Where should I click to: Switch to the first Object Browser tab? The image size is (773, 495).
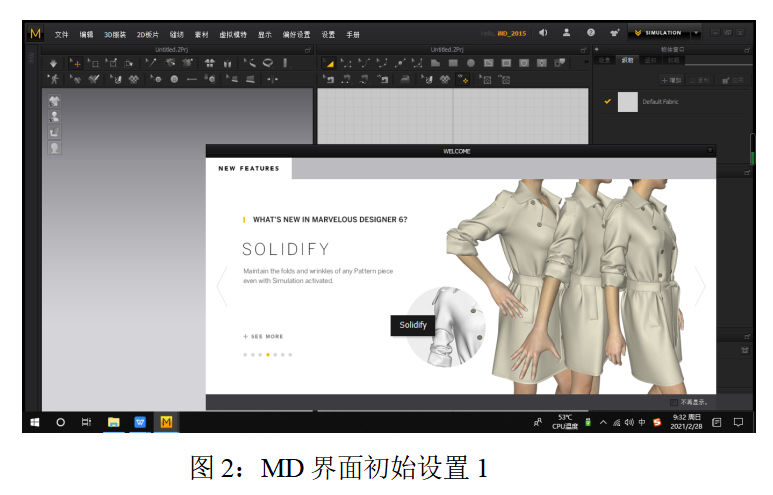[604, 60]
